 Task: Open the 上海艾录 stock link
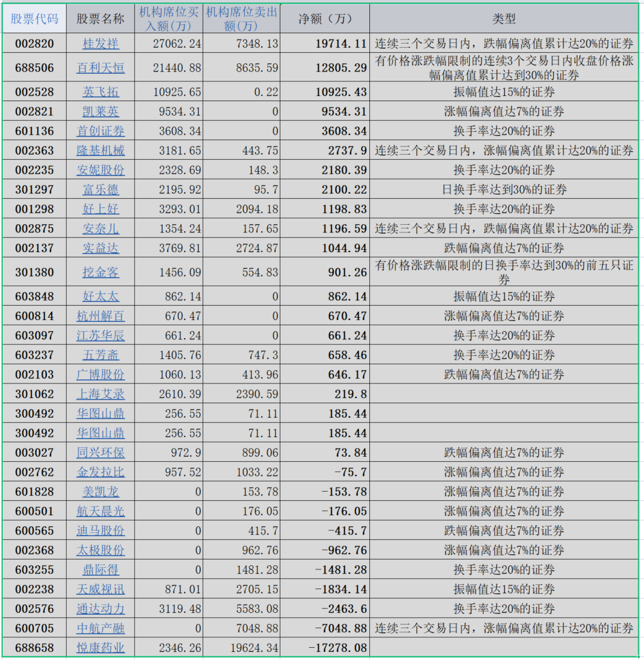click(100, 394)
